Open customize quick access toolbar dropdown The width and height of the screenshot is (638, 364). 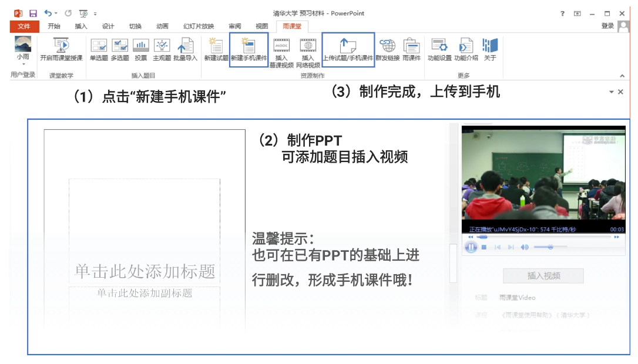click(x=95, y=14)
